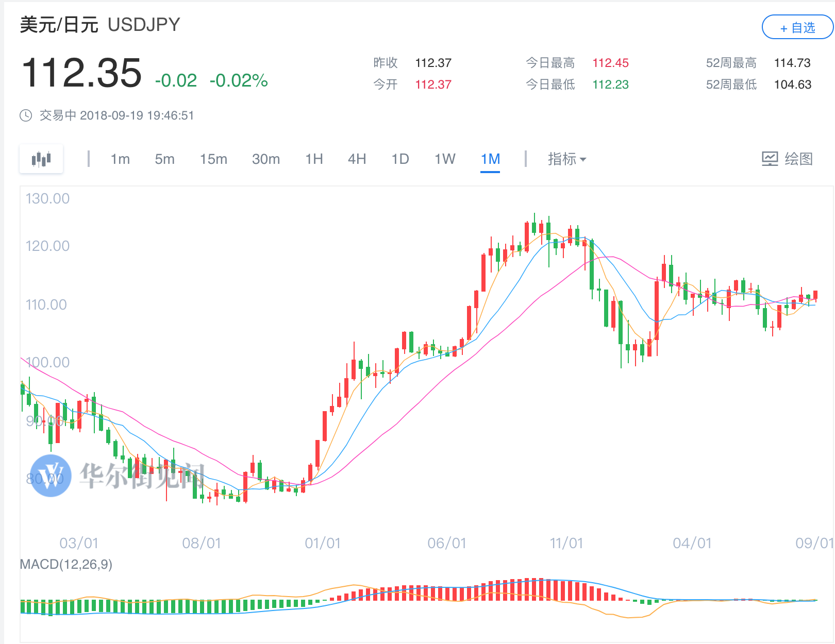Show the 4H candlestick chart
Viewport: 835px width, 644px height.
tap(357, 159)
